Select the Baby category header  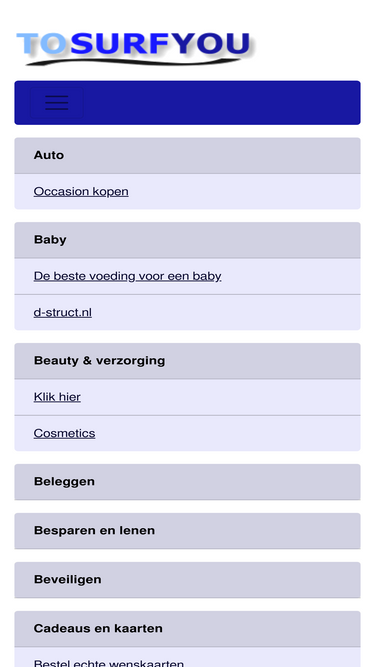pos(188,240)
